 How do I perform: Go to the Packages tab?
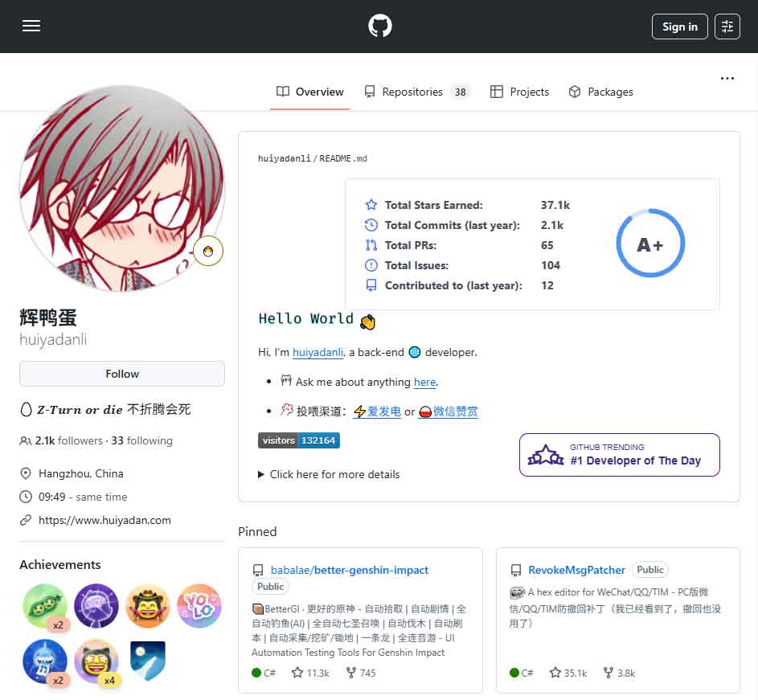[600, 92]
